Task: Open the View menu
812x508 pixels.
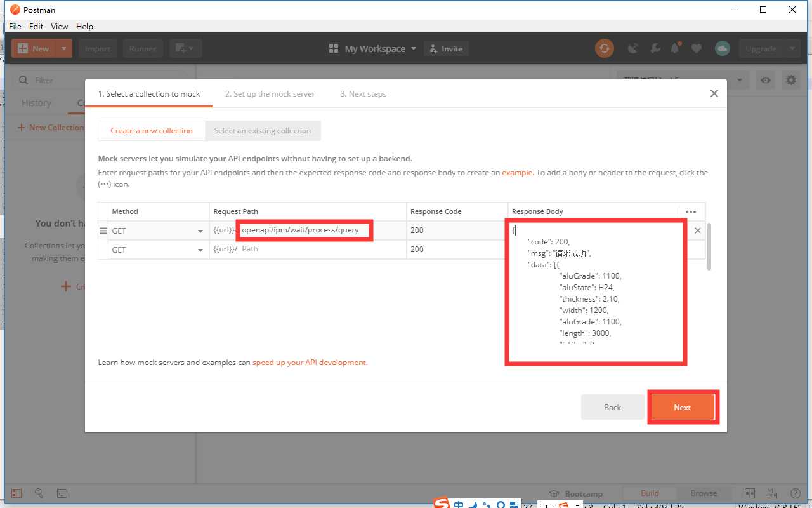Action: [x=60, y=26]
